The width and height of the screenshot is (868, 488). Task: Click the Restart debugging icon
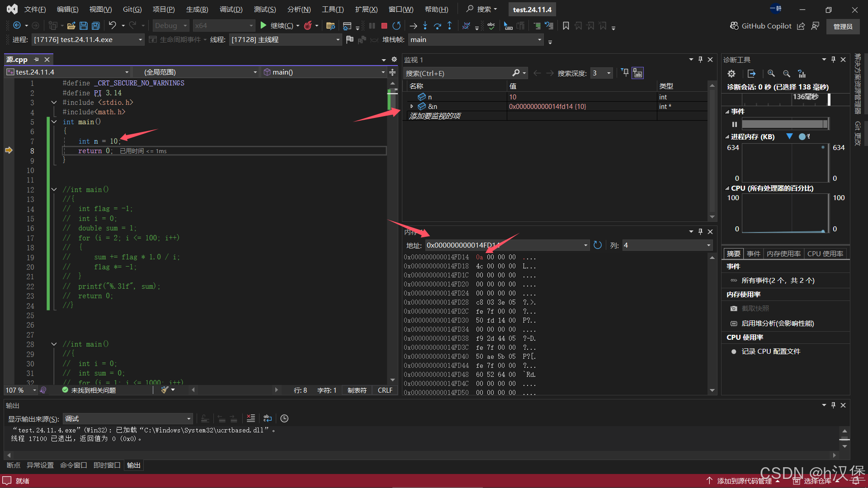tap(396, 26)
